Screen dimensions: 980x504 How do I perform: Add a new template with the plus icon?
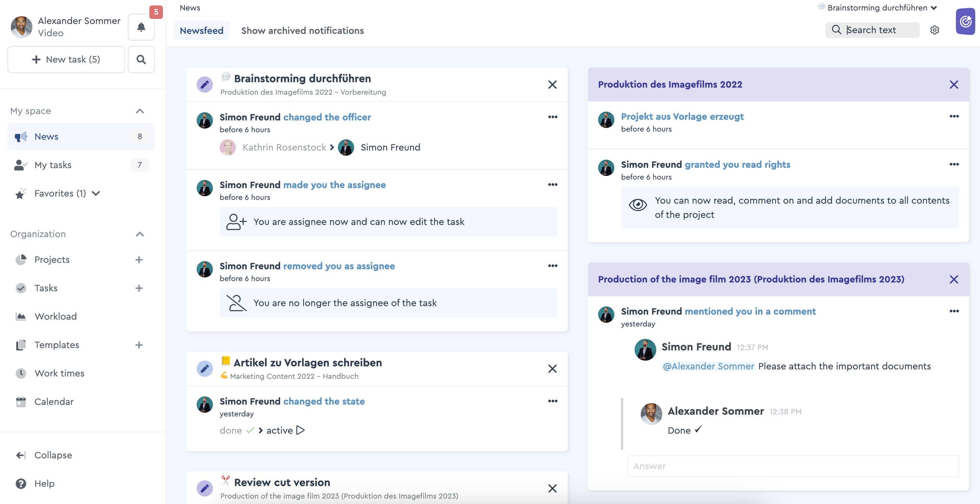pos(139,345)
